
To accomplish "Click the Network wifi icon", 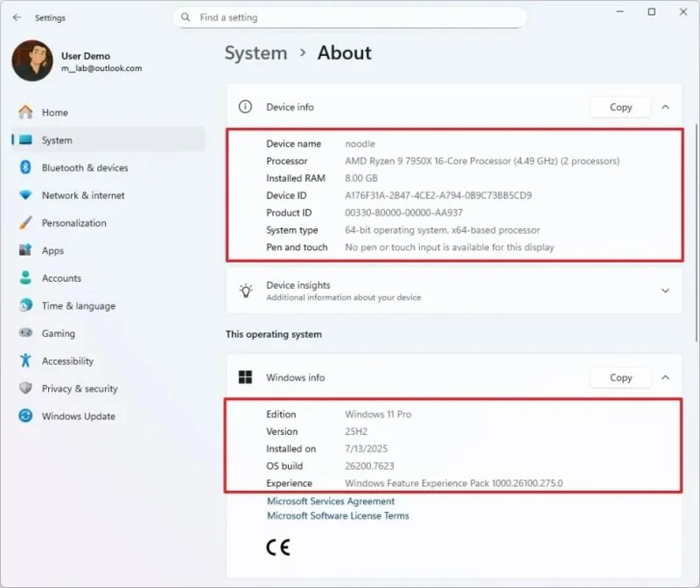I will (25, 195).
